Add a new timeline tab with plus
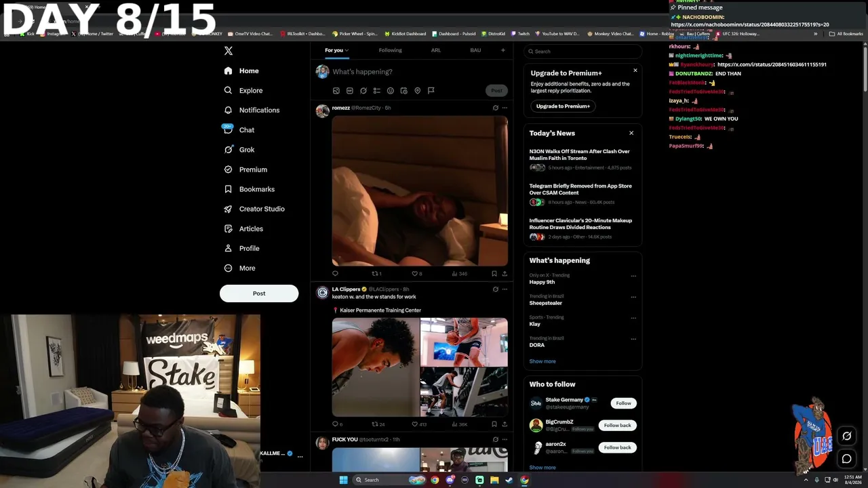 point(502,50)
